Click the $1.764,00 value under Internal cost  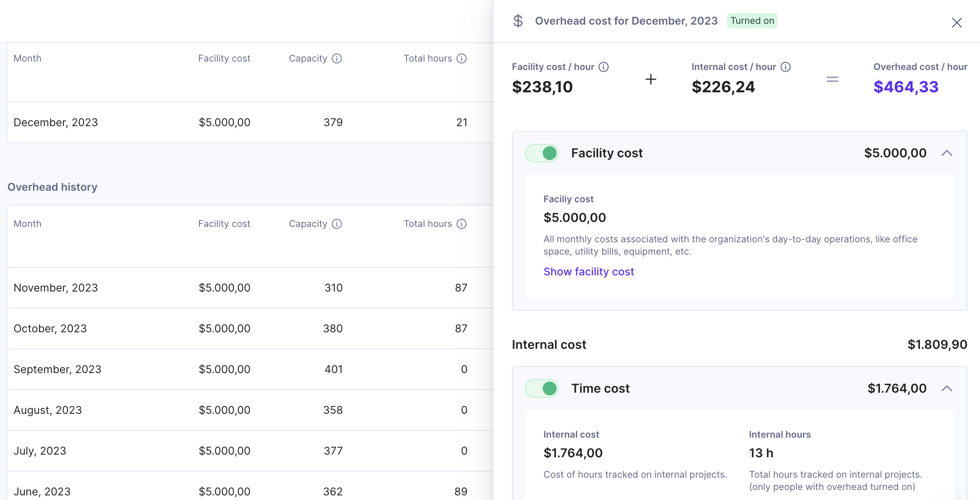coord(573,453)
